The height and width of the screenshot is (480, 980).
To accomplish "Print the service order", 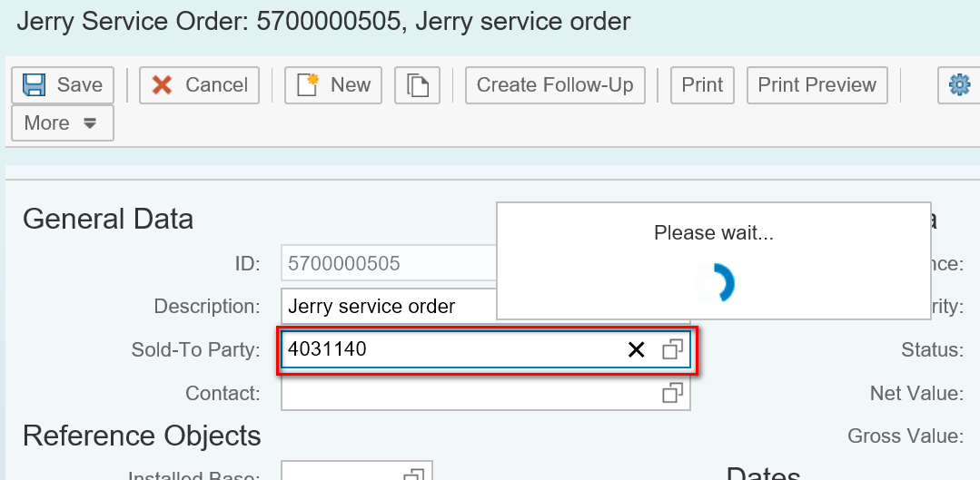I will click(702, 85).
